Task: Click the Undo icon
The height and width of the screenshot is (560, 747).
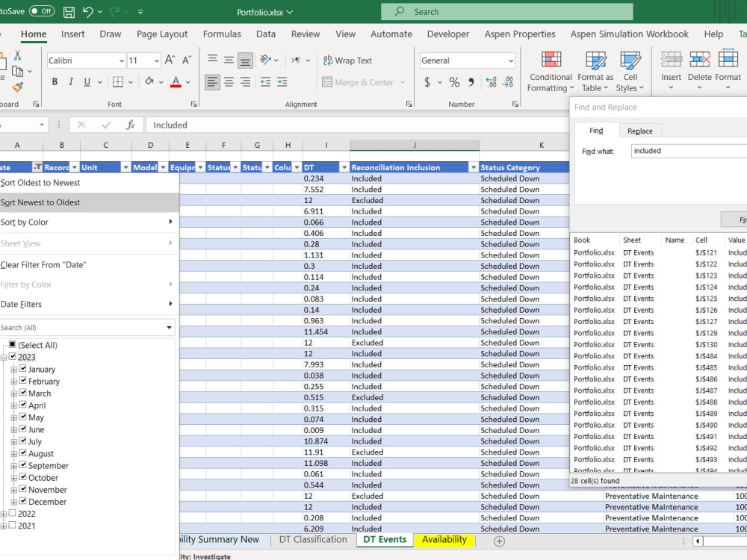Action: pyautogui.click(x=87, y=11)
